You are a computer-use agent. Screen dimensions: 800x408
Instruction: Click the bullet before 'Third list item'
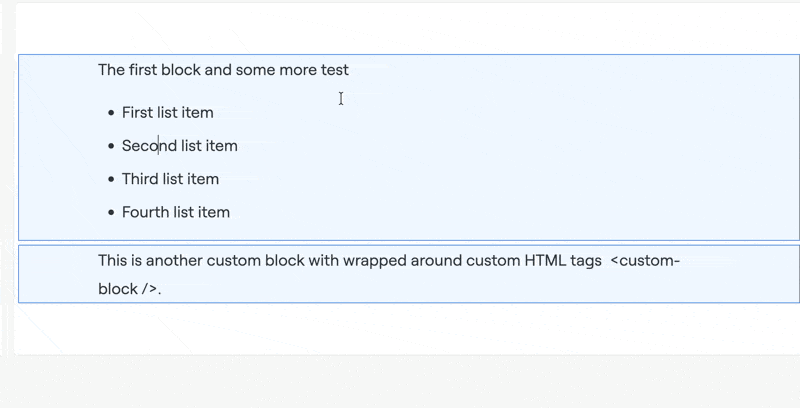[111, 179]
